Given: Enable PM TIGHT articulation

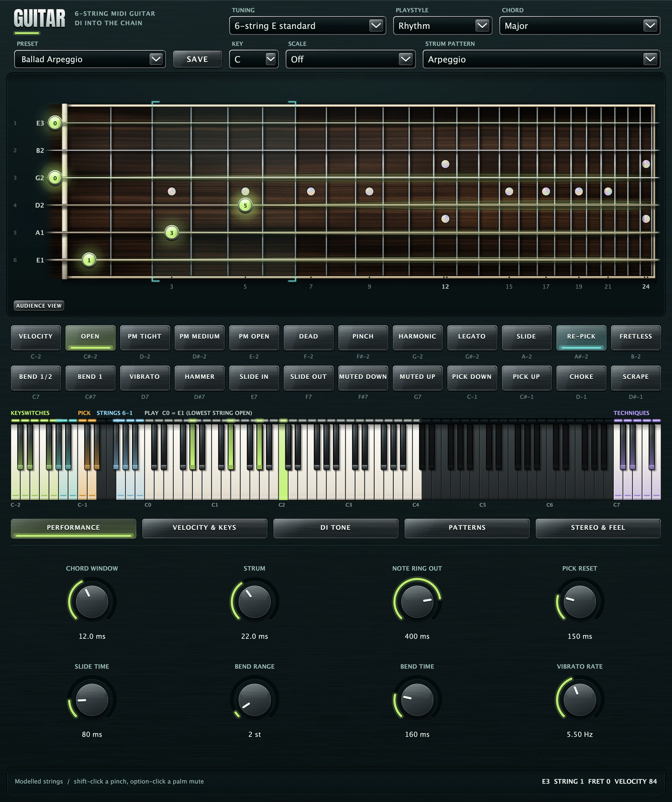Looking at the screenshot, I should pos(145,338).
